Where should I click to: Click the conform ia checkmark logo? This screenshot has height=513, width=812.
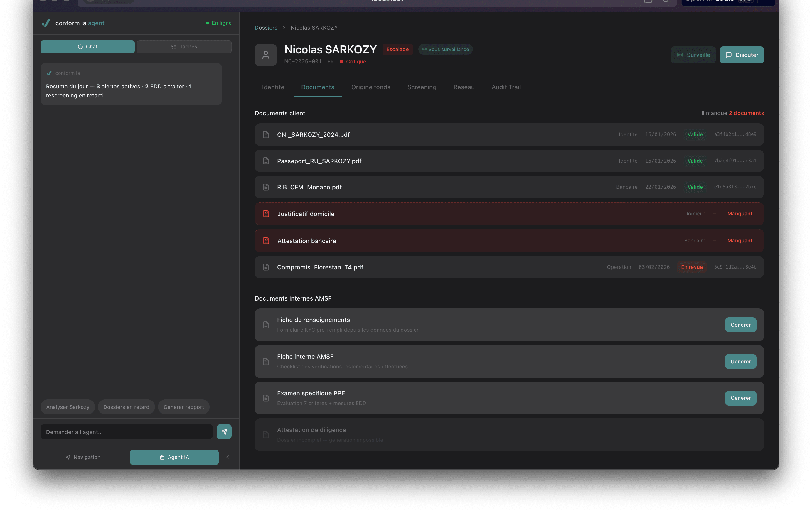(46, 23)
